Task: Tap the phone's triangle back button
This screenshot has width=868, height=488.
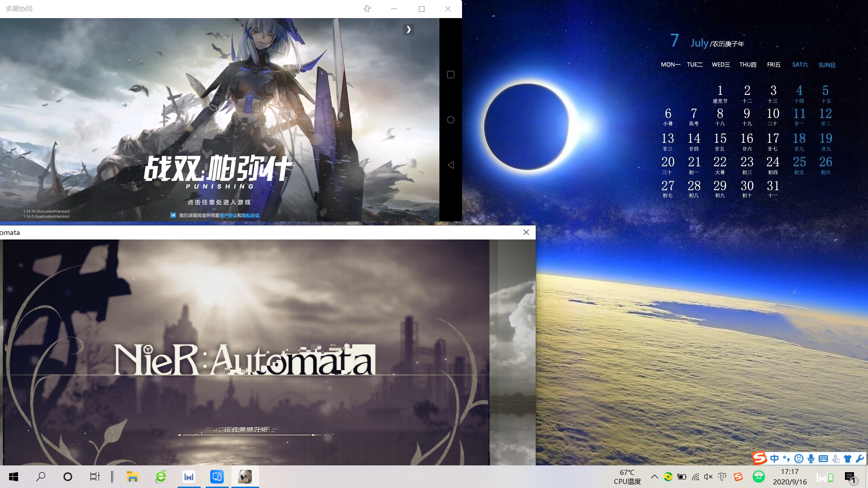Action: coord(451,165)
